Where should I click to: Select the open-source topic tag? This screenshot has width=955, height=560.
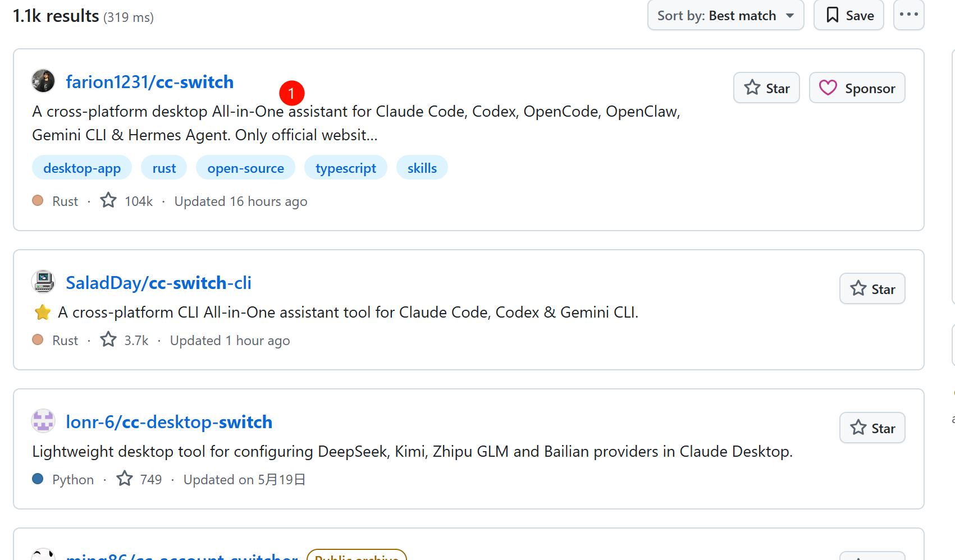coord(245,168)
